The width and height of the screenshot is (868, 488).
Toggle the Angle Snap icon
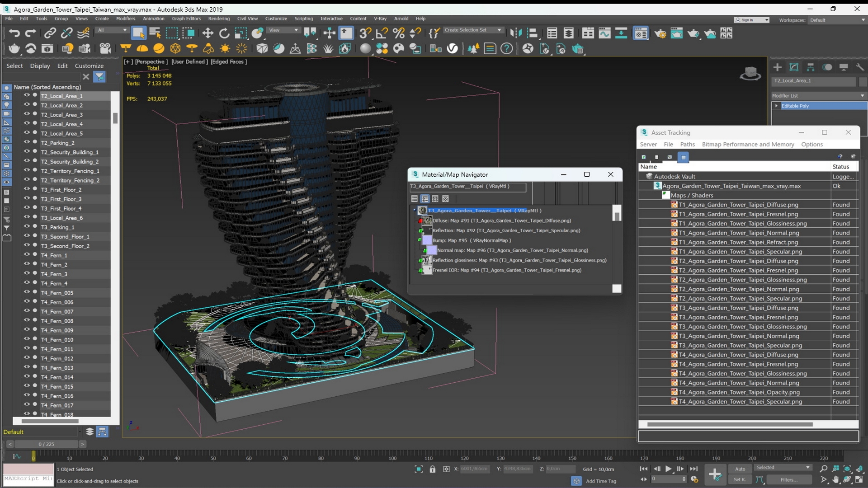point(382,33)
